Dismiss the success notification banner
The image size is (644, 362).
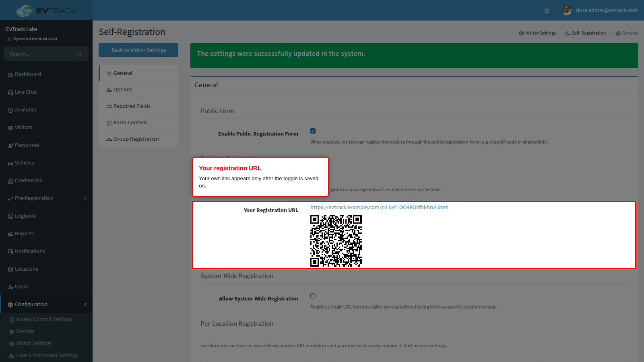click(630, 53)
